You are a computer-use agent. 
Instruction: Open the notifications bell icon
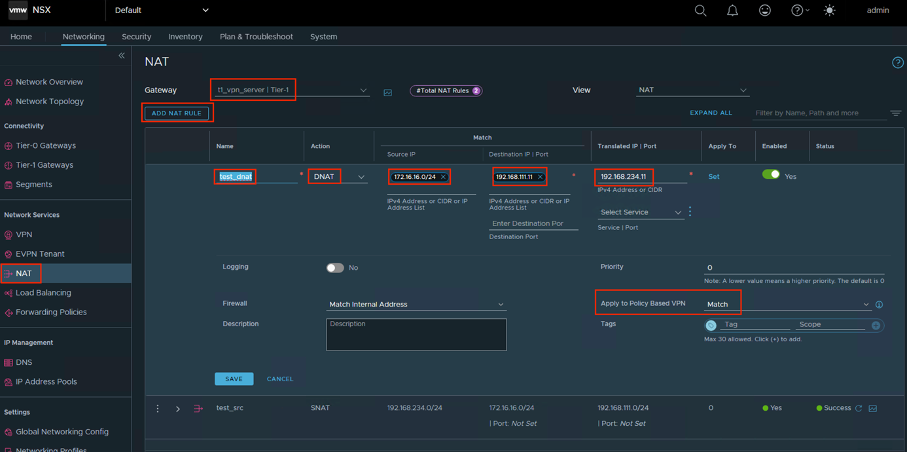(x=732, y=10)
